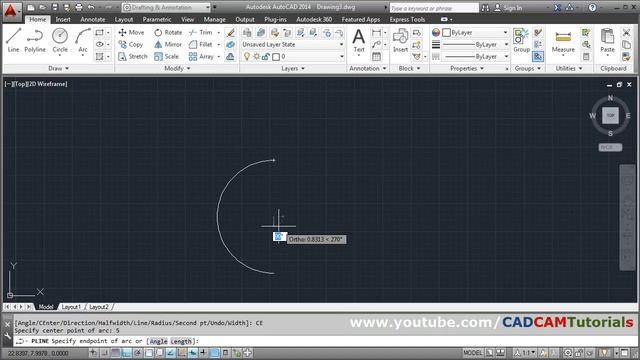Viewport: 640px width, 360px height.
Task: Select the Line tool
Action: (13, 40)
